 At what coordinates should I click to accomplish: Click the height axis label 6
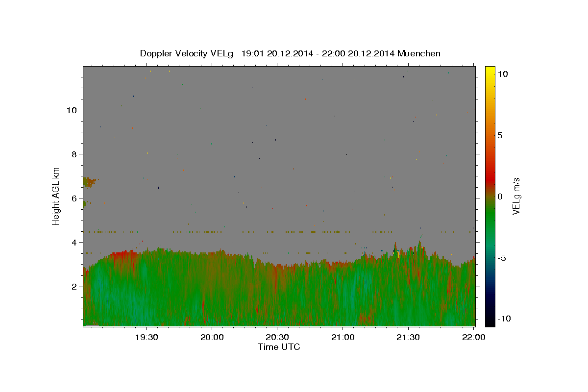pos(75,198)
